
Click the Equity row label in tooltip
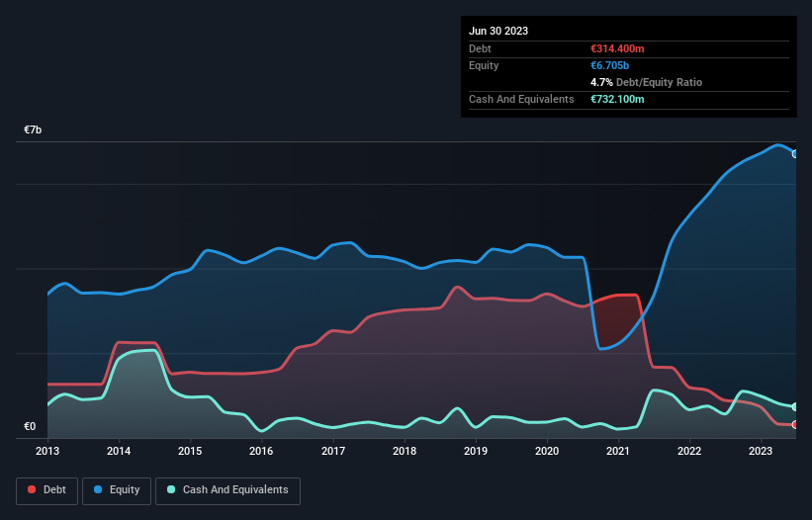coord(484,65)
